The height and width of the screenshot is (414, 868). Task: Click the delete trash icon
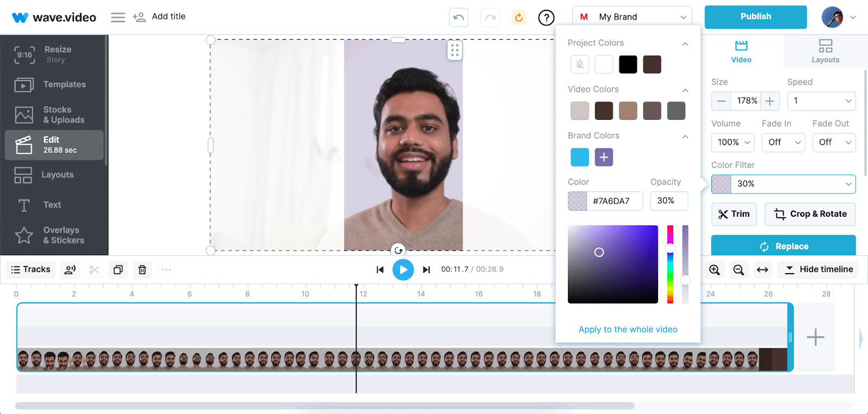click(142, 269)
